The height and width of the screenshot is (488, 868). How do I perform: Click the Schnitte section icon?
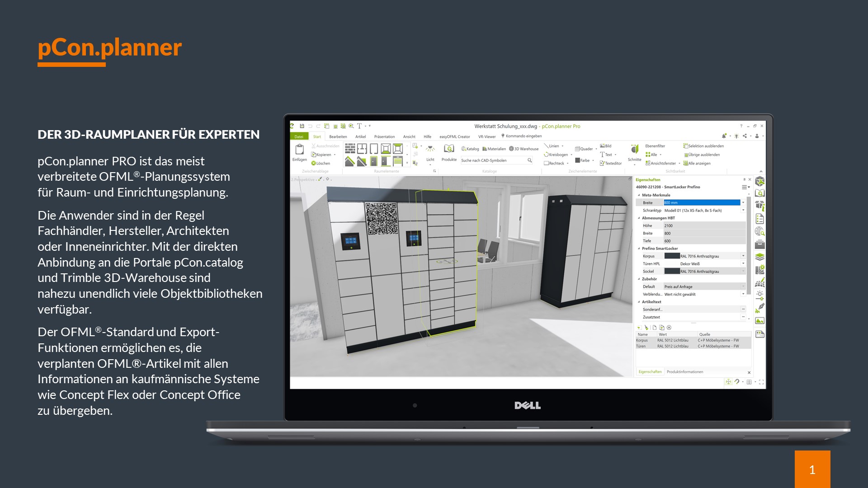635,149
